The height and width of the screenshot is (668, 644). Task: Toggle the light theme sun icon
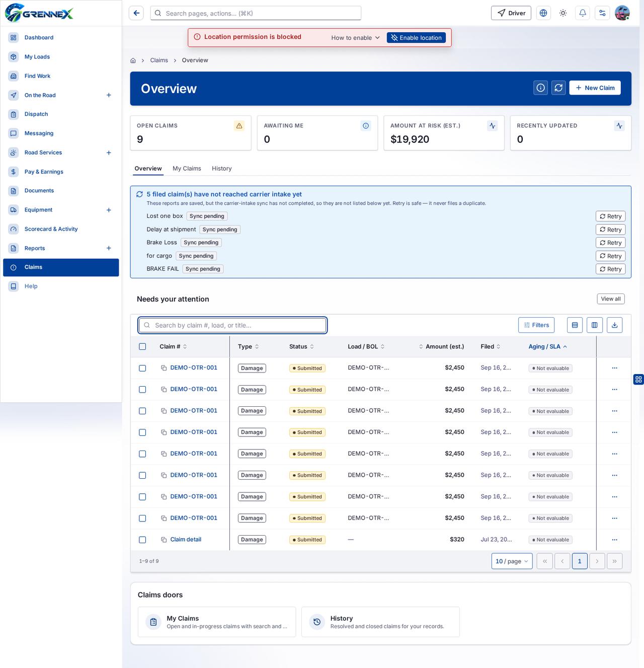pyautogui.click(x=563, y=13)
